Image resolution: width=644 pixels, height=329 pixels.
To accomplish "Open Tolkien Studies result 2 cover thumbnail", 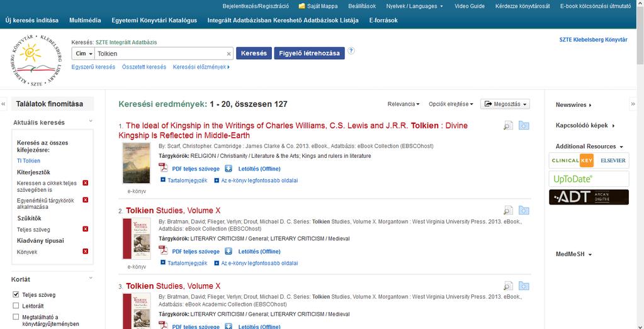I will 137,239.
